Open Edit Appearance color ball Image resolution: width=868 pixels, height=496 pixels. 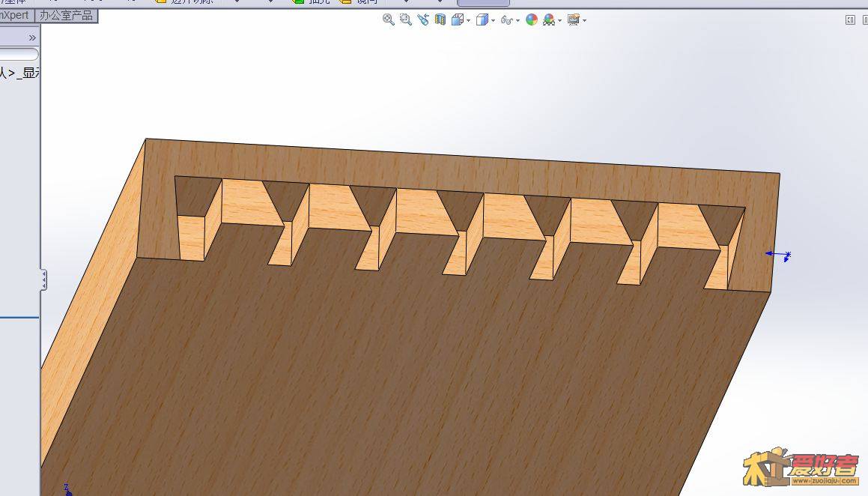(532, 20)
